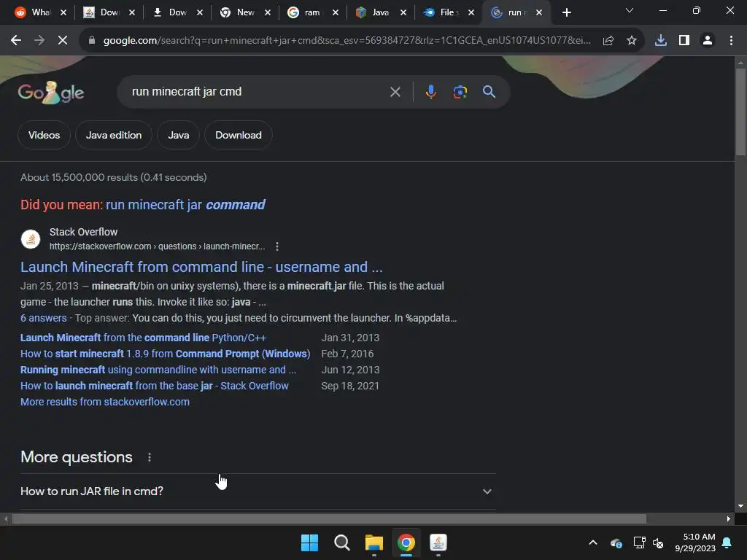Show hidden system tray icons
Image resolution: width=747 pixels, height=560 pixels.
pyautogui.click(x=593, y=542)
